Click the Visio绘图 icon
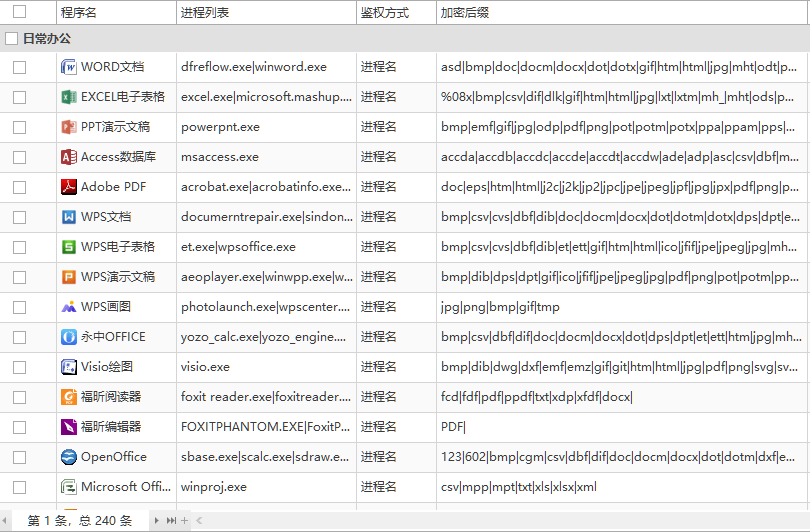This screenshot has height=532, width=810. click(69, 367)
